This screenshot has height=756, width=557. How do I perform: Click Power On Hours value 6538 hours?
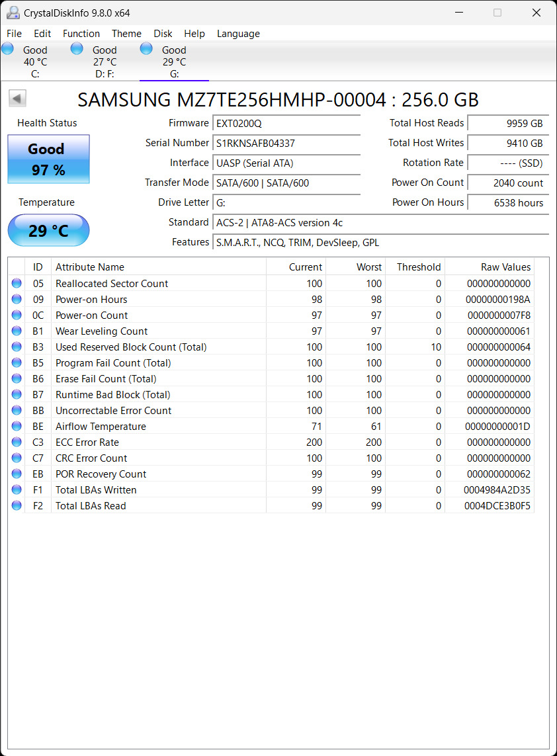[x=508, y=202]
